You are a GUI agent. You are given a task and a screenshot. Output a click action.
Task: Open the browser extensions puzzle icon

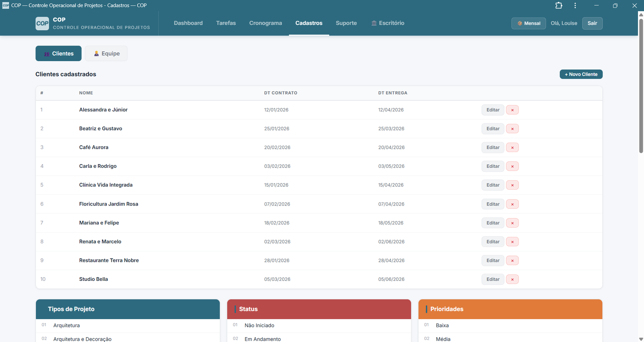pyautogui.click(x=559, y=6)
